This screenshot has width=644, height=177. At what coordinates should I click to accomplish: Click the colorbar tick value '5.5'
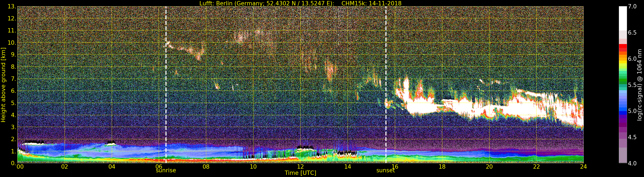632,85
